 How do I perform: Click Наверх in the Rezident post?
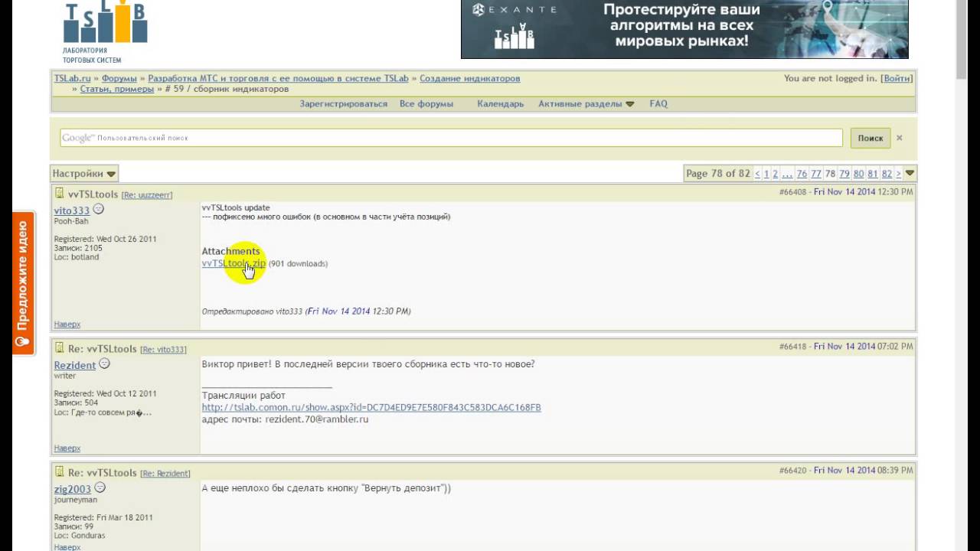[x=67, y=448]
